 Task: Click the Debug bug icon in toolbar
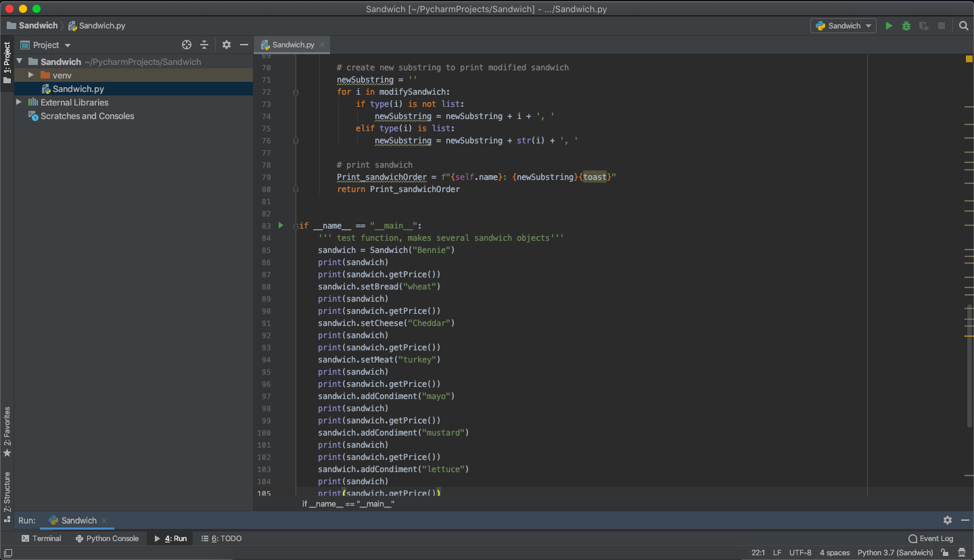[906, 26]
